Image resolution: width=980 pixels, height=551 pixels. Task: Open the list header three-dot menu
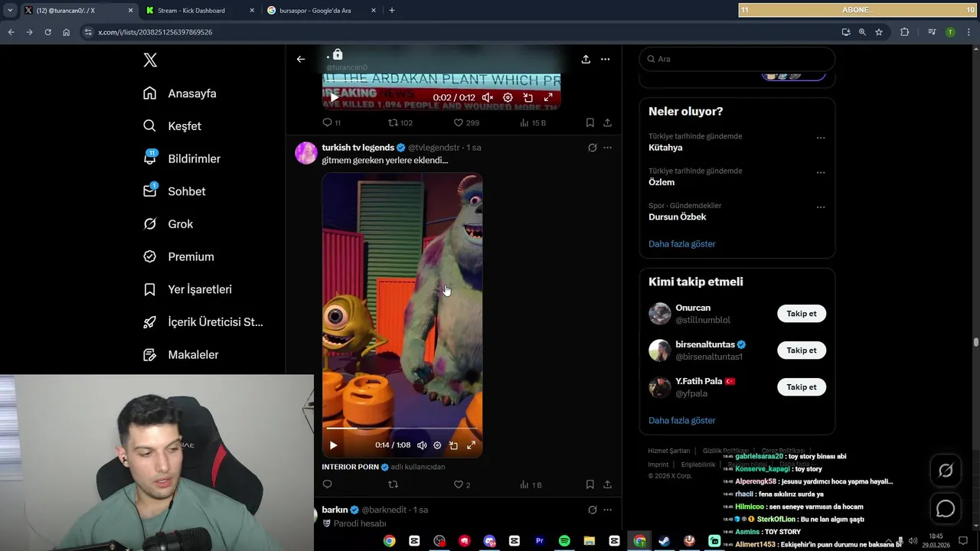coord(605,59)
